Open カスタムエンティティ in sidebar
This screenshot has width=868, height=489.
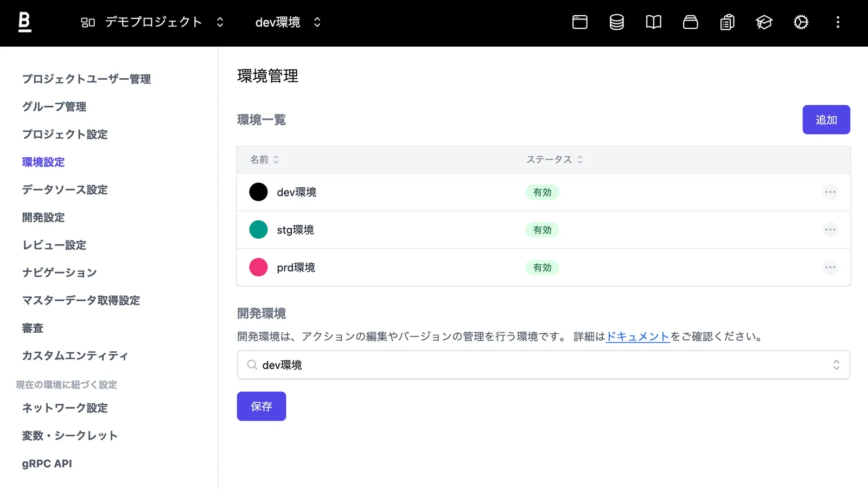[x=75, y=356]
